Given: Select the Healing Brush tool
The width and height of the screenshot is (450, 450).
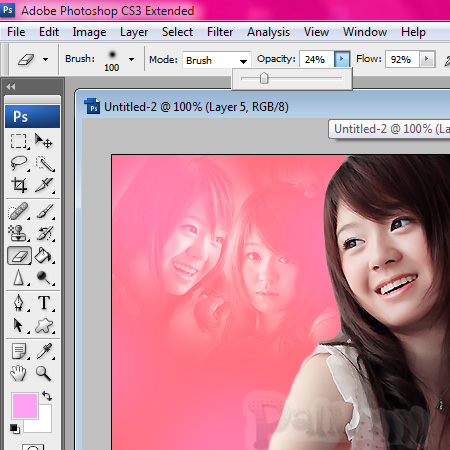Looking at the screenshot, I should click(19, 211).
